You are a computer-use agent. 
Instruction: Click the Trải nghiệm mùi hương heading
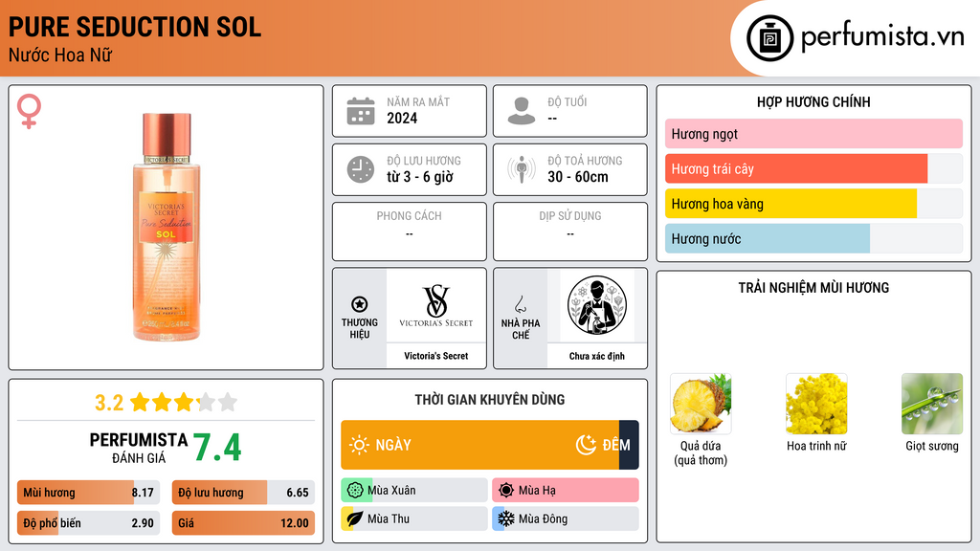[x=813, y=287]
